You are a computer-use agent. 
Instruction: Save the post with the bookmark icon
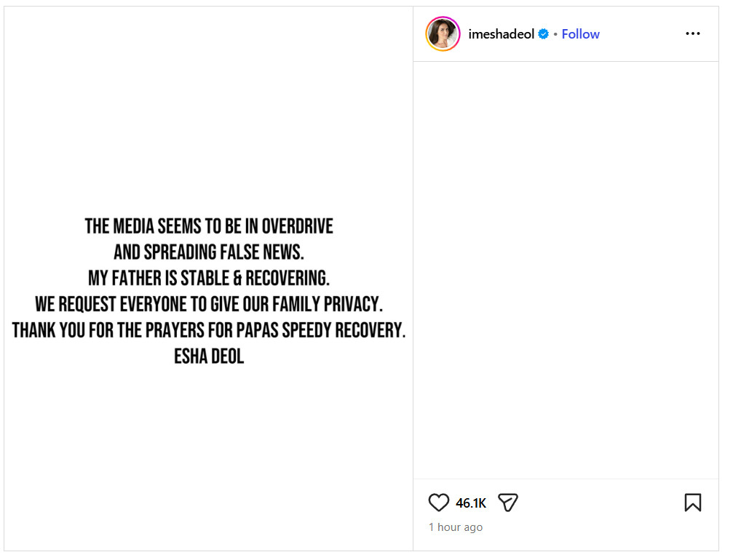pos(692,503)
